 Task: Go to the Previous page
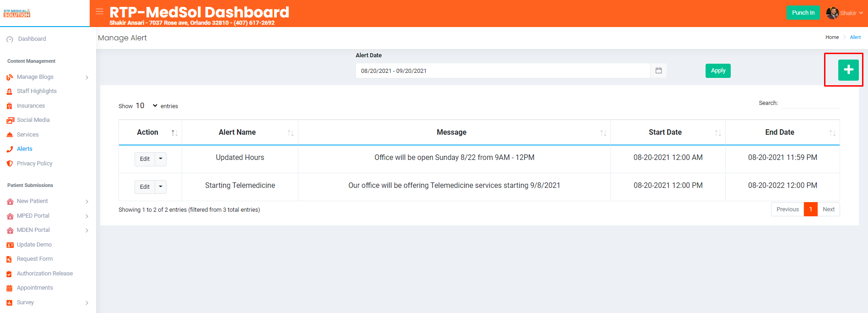[787, 209]
